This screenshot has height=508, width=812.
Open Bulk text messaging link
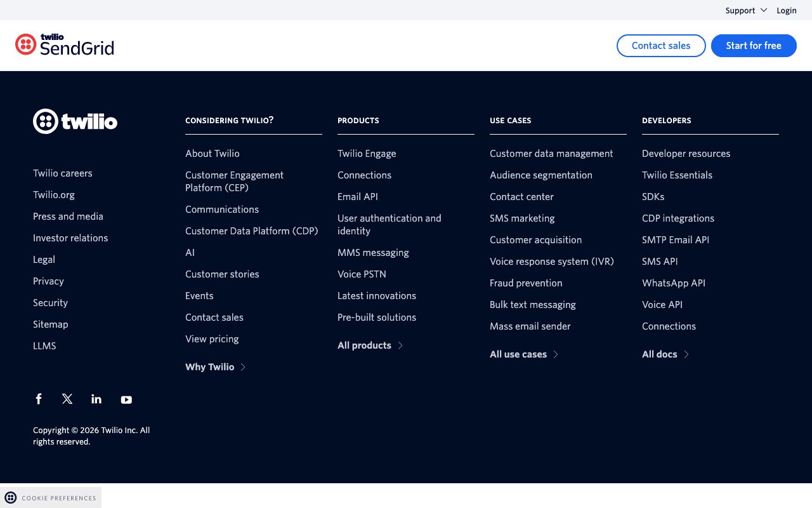(533, 305)
